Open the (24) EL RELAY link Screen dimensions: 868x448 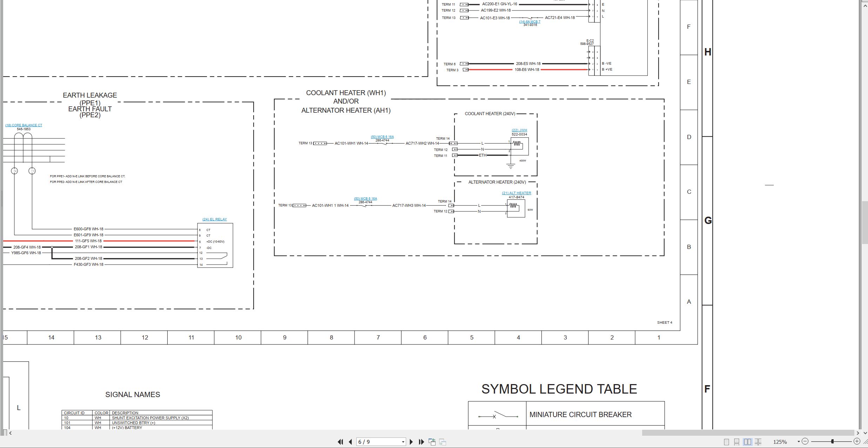[x=215, y=219]
